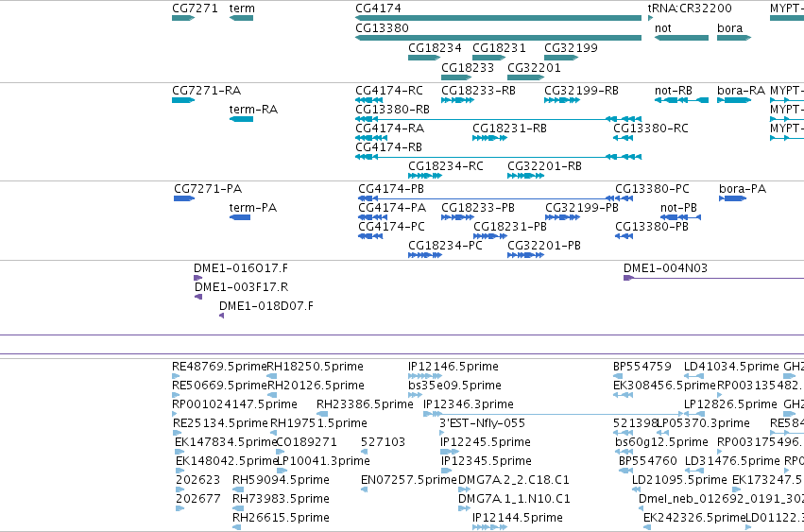Open clone end DME1-018D07.F
804x532 pixels.
tap(266, 306)
